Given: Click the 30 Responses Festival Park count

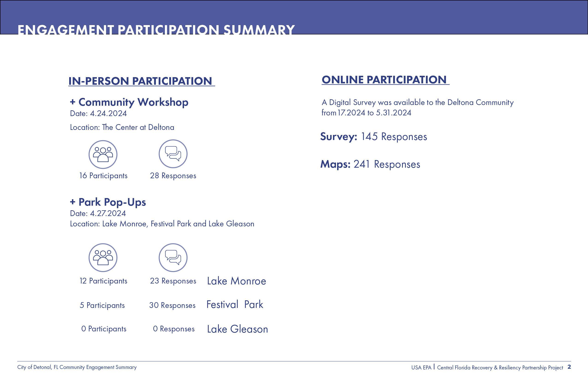Looking at the screenshot, I should click(172, 305).
